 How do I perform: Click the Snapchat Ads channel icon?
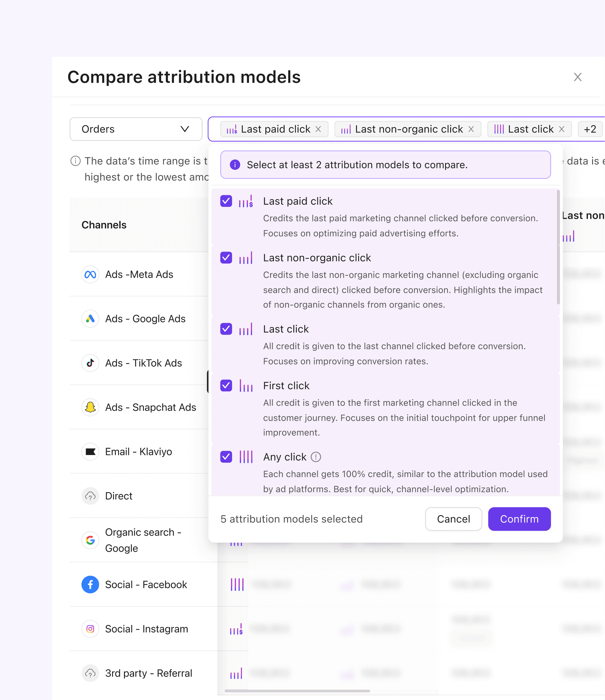[90, 407]
